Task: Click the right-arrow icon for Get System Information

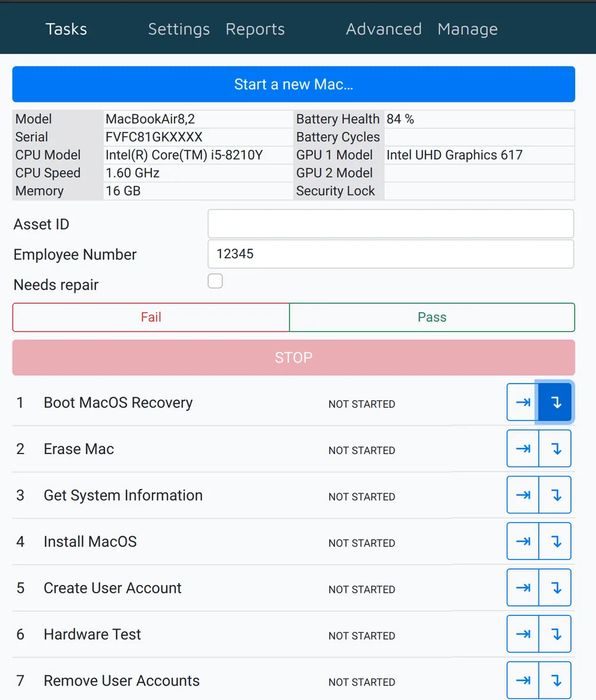Action: (523, 495)
